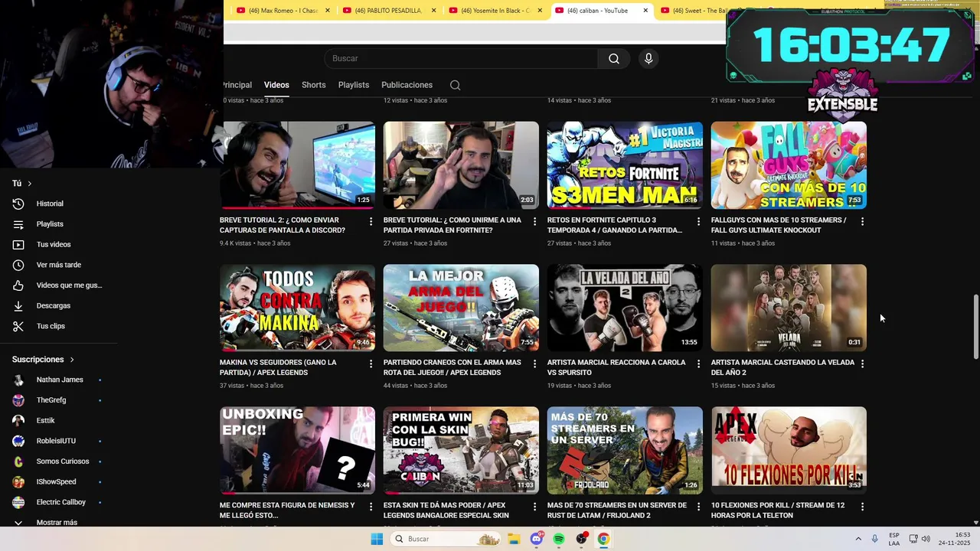Open options menu for MAKINA VS SEGUIDORES video
Image resolution: width=980 pixels, height=551 pixels.
(x=371, y=364)
